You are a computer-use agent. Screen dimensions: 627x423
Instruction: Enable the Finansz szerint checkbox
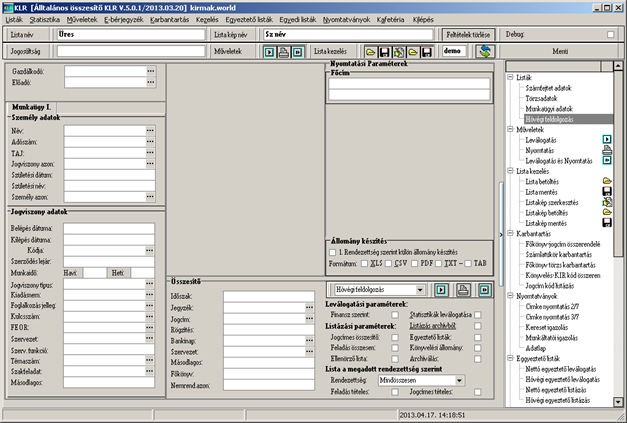[x=395, y=315]
